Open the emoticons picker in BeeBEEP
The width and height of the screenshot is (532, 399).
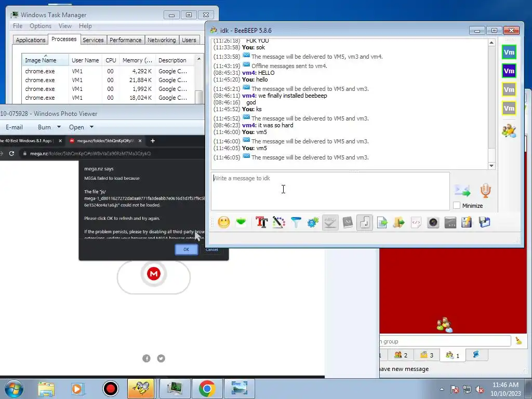(223, 222)
